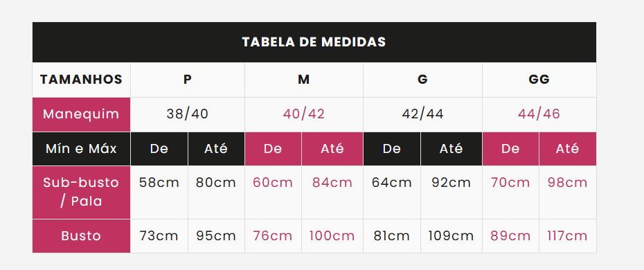Click the M size column header
Screen dimensions: 644x270
(304, 80)
